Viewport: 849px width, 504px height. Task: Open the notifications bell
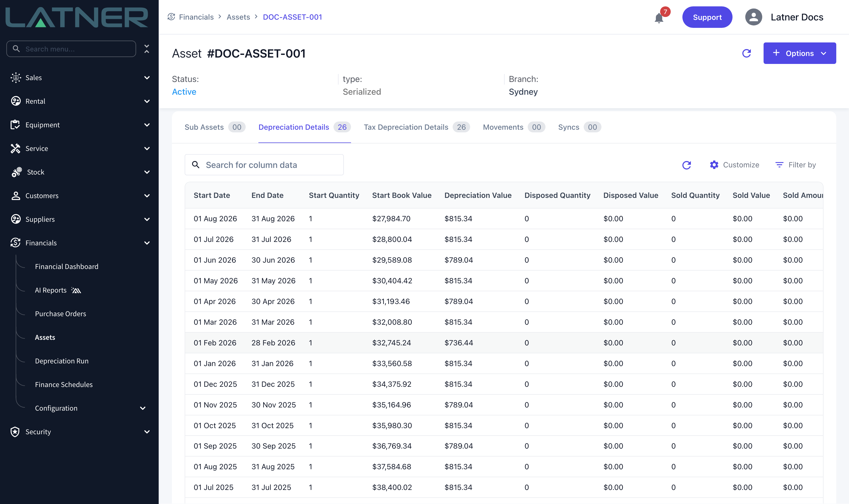[x=659, y=18]
